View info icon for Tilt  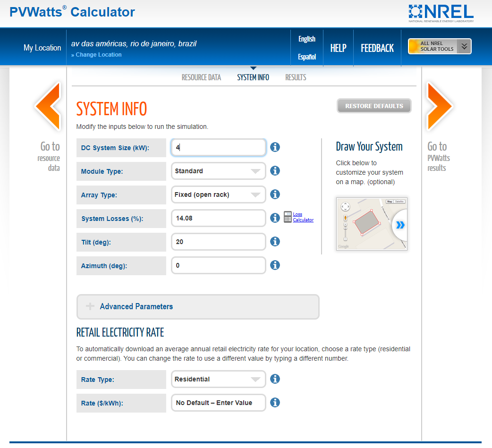(x=275, y=242)
